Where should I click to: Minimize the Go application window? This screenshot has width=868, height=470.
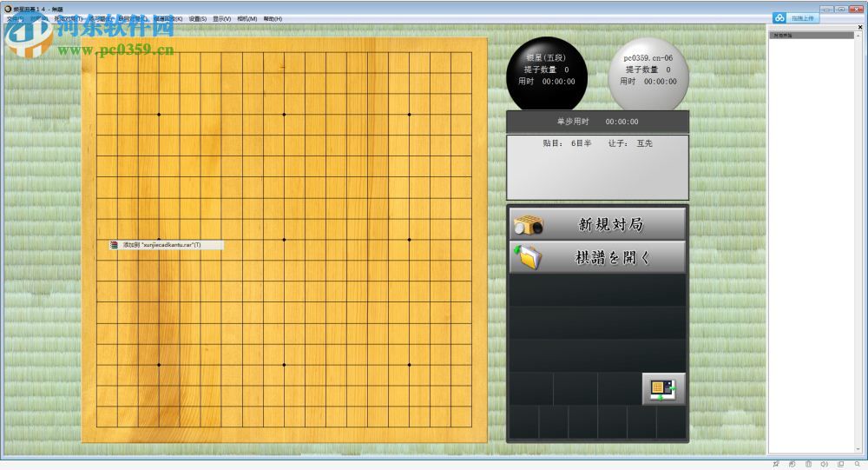click(x=827, y=9)
